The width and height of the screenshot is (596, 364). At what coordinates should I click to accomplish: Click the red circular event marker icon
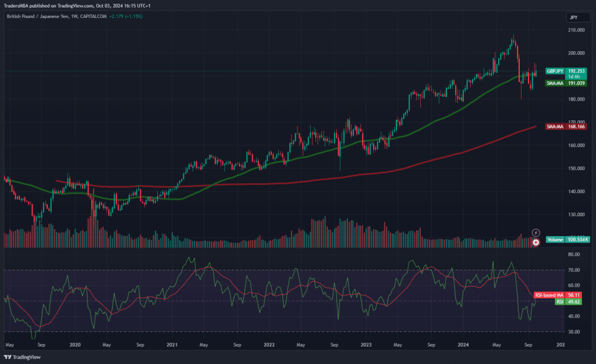(536, 242)
